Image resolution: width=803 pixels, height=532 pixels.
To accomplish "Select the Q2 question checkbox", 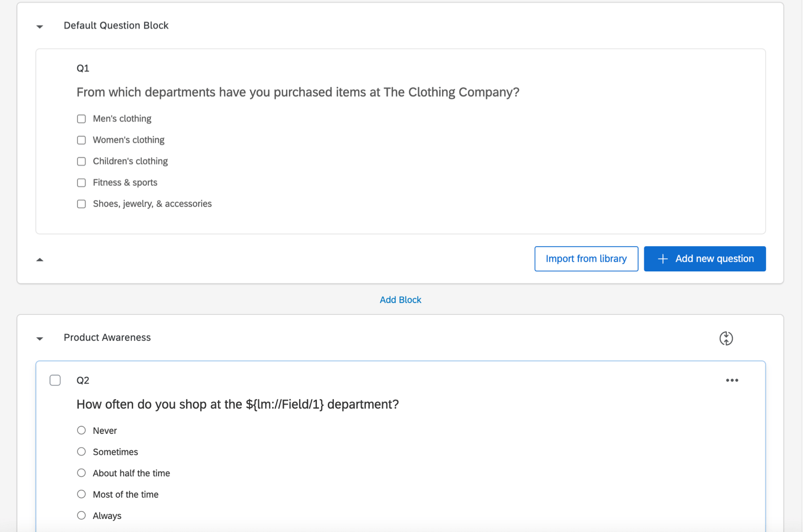I will click(55, 380).
